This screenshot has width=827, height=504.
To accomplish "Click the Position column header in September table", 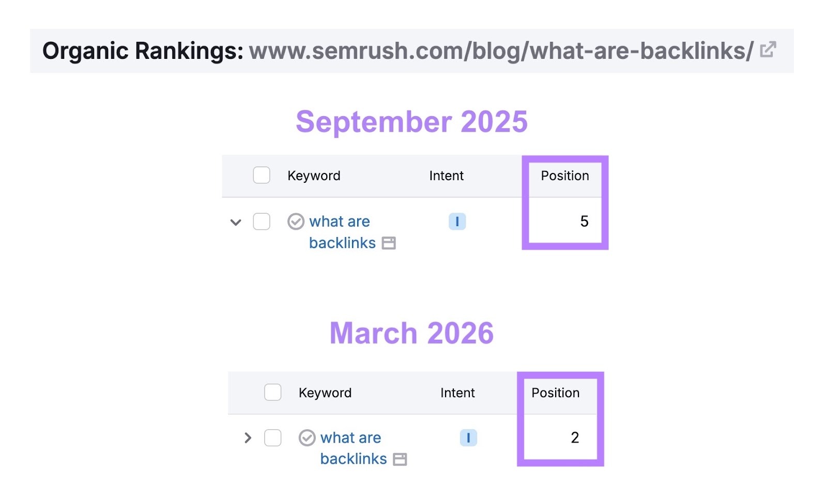I will (564, 176).
